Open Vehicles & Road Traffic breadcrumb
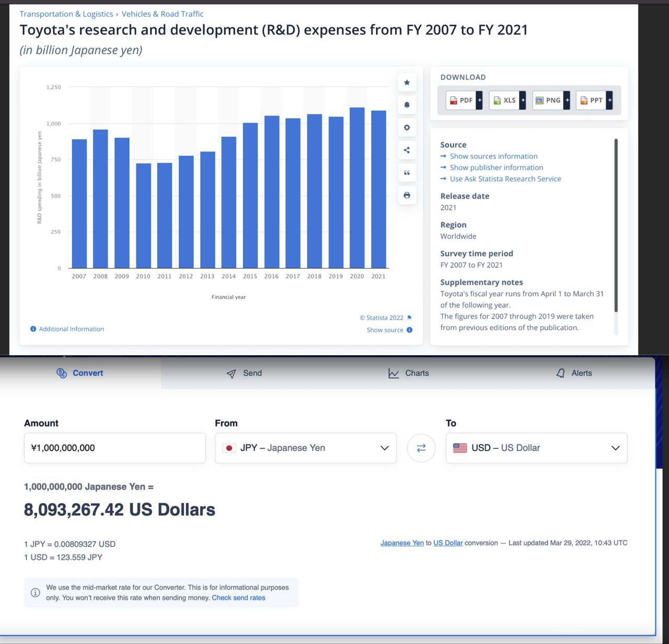669x644 pixels. click(163, 14)
